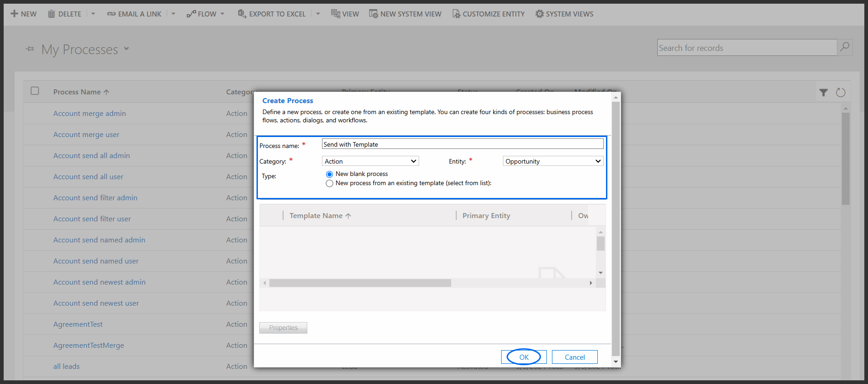The image size is (868, 384).
Task: Click the DELETE trash can icon
Action: pyautogui.click(x=51, y=14)
